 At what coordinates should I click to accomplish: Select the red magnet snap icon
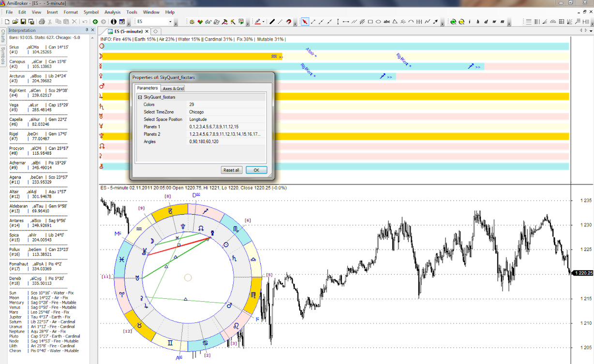pyautogui.click(x=288, y=22)
